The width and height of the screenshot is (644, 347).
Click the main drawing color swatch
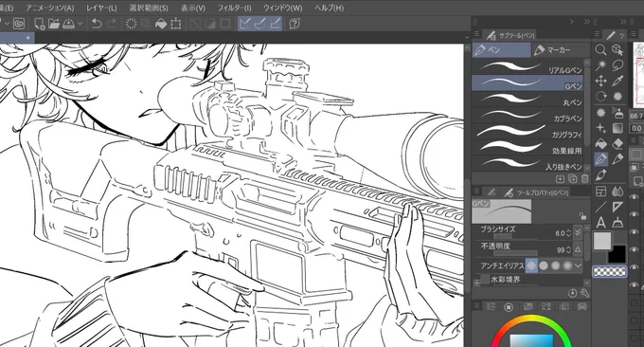(602, 241)
